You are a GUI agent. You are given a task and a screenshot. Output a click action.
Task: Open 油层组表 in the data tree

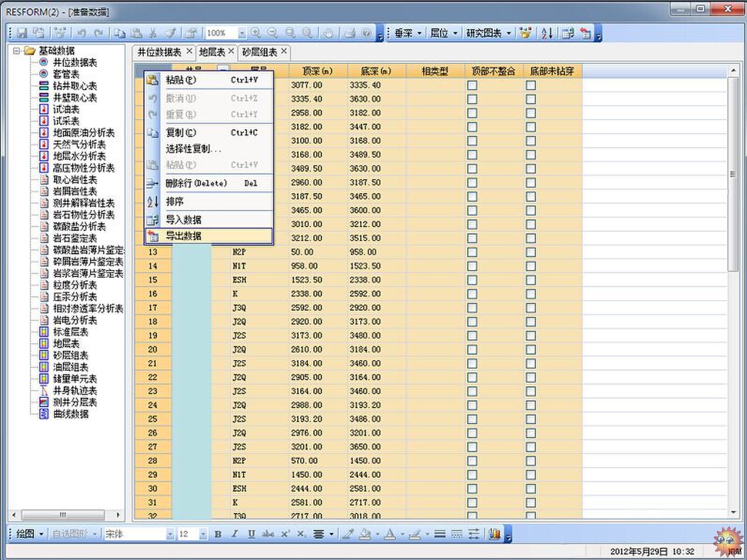(x=70, y=367)
